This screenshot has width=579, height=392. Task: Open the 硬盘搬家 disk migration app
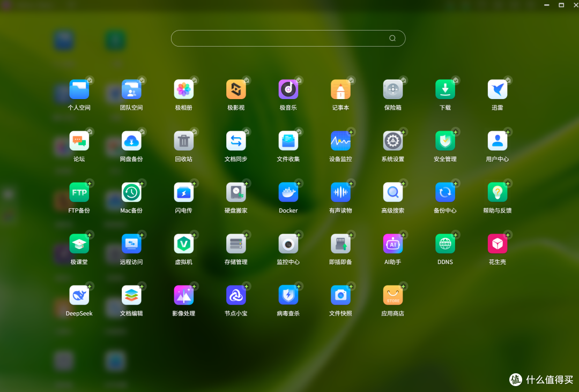236,192
